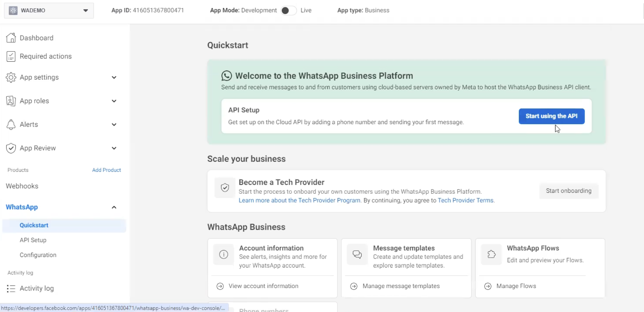
Task: Select Configuration under WhatsApp
Action: pyautogui.click(x=38, y=255)
